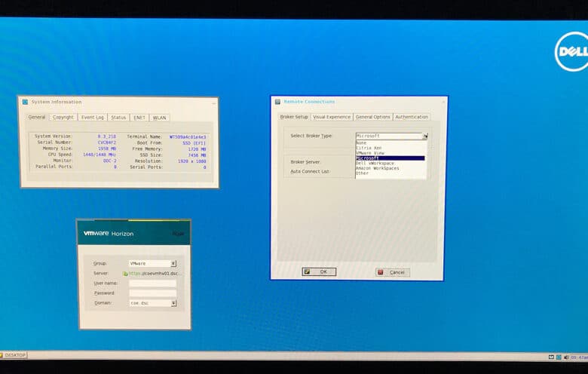This screenshot has width=588, height=374.
Task: Click the Dell logo on the desktop
Action: click(x=571, y=52)
